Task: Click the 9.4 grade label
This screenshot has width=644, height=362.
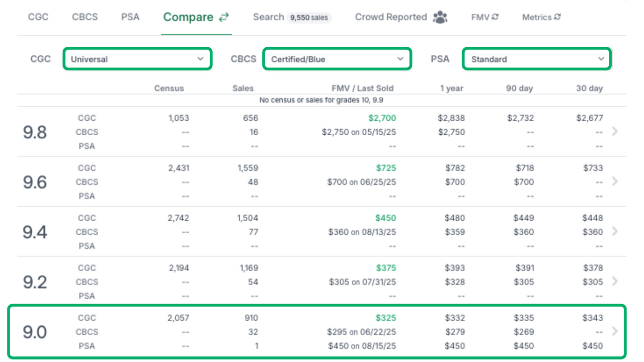Action: pos(35,232)
